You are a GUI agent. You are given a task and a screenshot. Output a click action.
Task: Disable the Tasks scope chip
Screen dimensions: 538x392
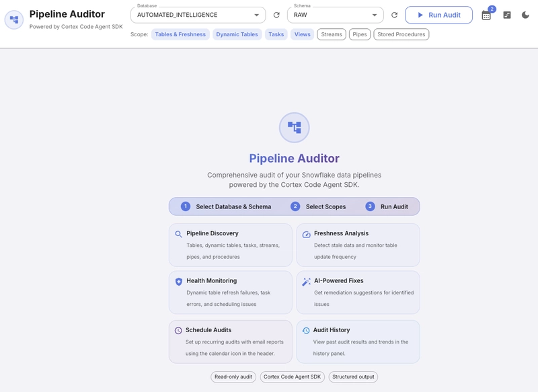point(276,34)
